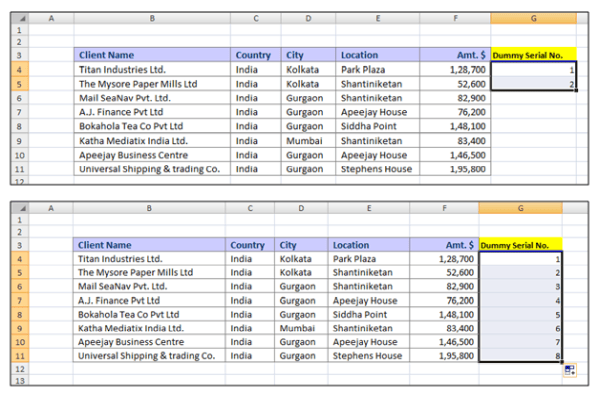Select row 8 header in lower sheet
The image size is (600, 397).
tap(20, 314)
